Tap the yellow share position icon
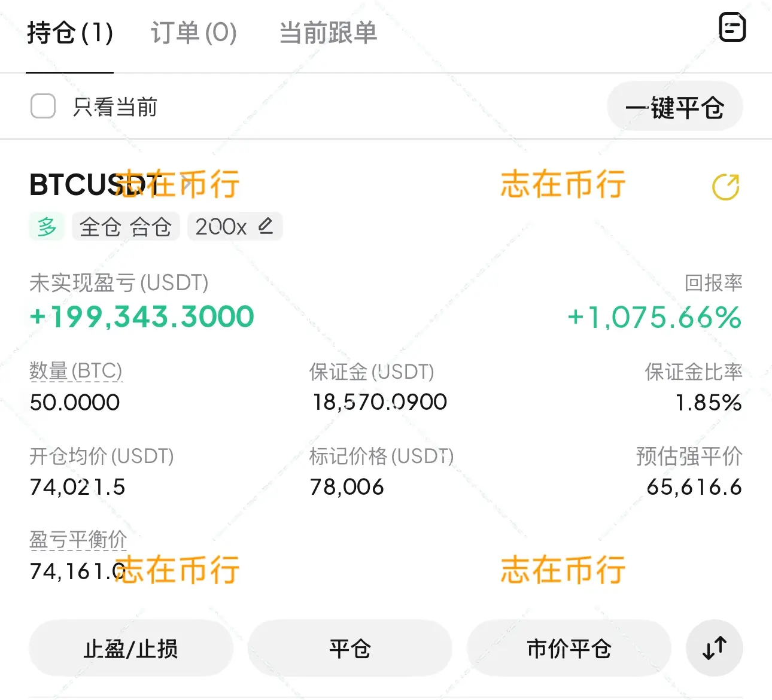This screenshot has height=700, width=772. [725, 187]
